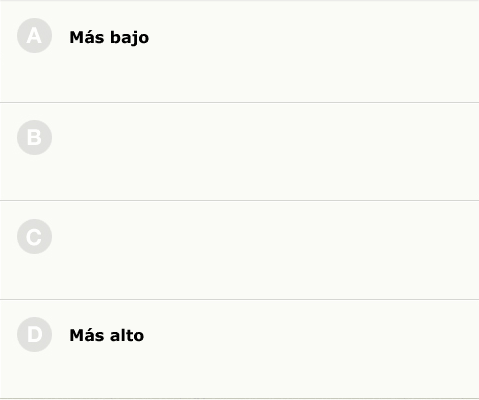Pick unlabeled answer option C
This screenshot has width=479, height=400.
[239, 250]
